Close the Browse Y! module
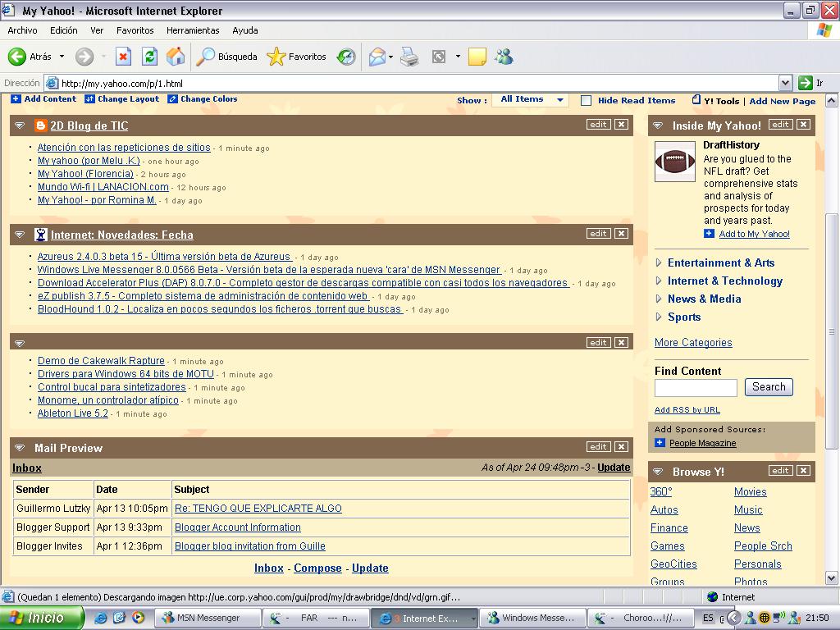This screenshot has width=840, height=630. coord(804,470)
